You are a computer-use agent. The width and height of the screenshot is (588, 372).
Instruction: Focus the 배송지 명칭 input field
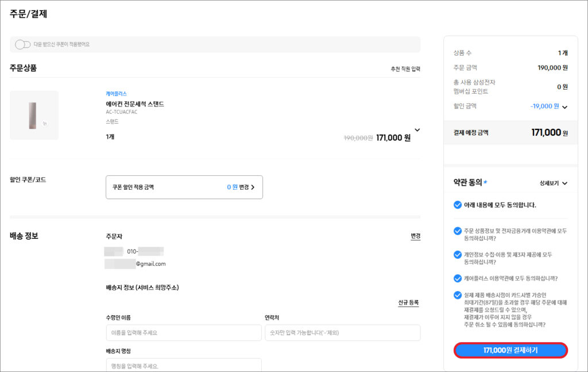184,365
